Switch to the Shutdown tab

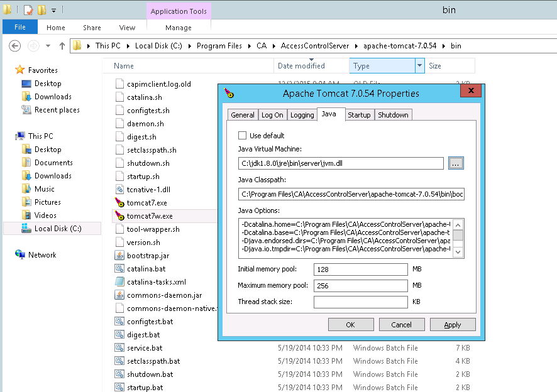click(394, 115)
